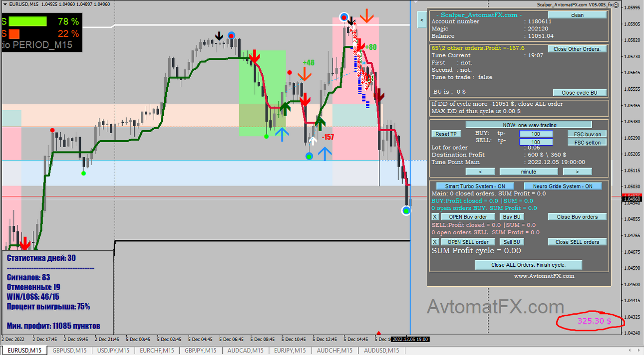Click the red 22 % strength bar

[x=14, y=34]
